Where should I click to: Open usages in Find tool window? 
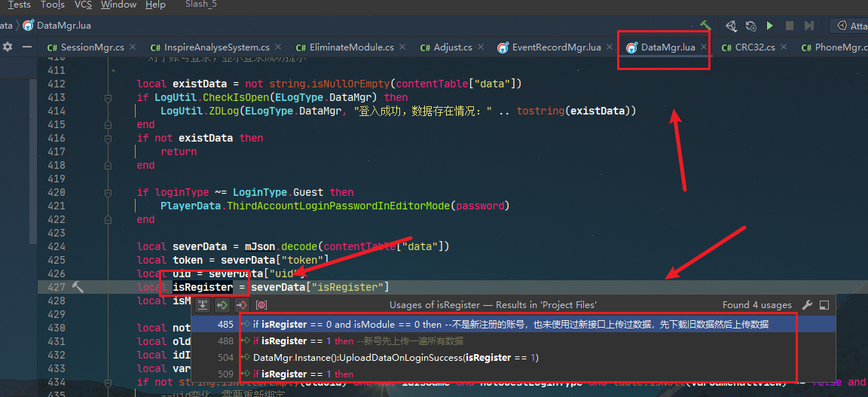(824, 305)
